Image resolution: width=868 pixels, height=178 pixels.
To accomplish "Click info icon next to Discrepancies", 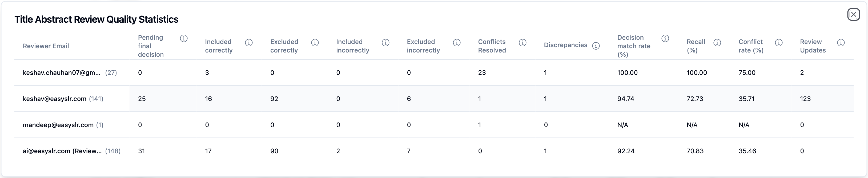I will coord(596,46).
